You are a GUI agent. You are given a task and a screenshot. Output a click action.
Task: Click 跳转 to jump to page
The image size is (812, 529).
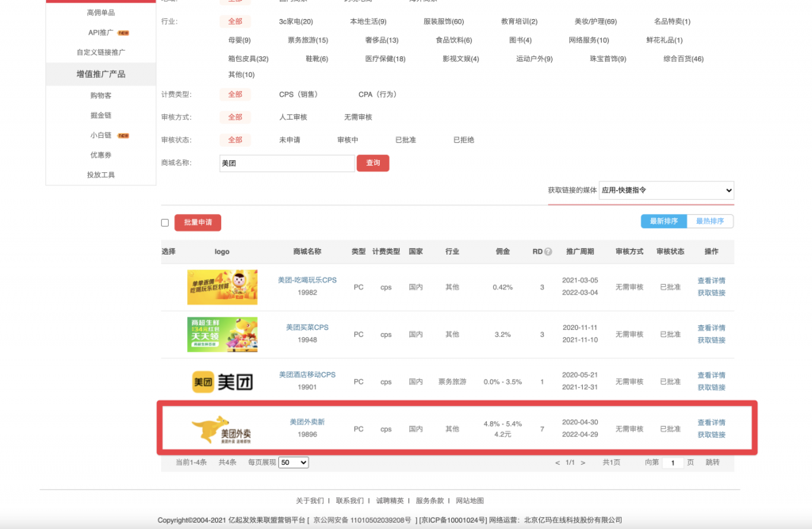[x=713, y=462]
